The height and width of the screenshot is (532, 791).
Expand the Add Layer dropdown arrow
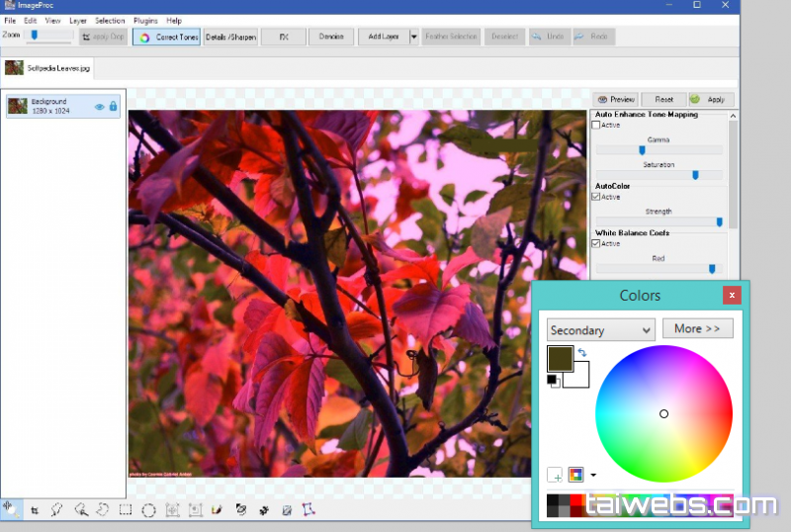(413, 37)
